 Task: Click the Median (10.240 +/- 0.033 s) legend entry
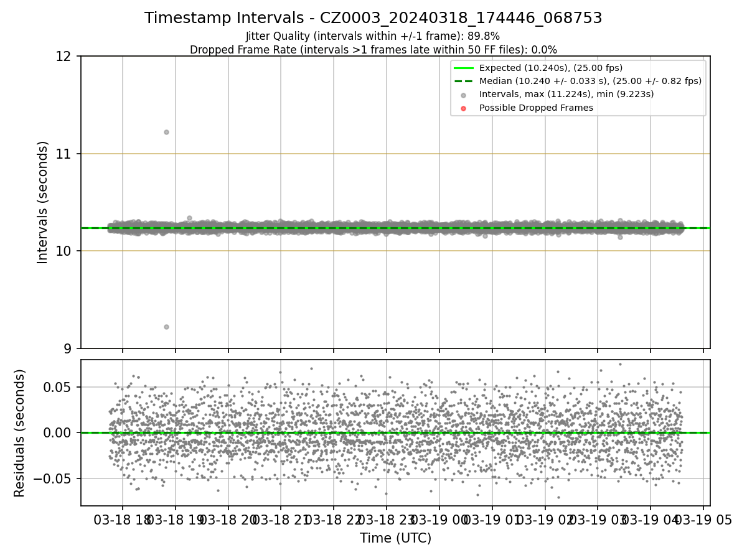tap(590, 81)
